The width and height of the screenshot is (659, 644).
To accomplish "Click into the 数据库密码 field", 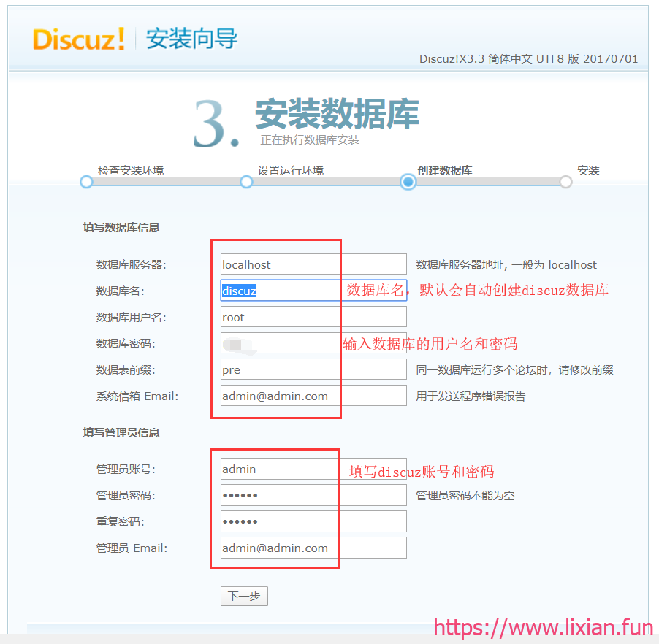I will click(x=313, y=343).
